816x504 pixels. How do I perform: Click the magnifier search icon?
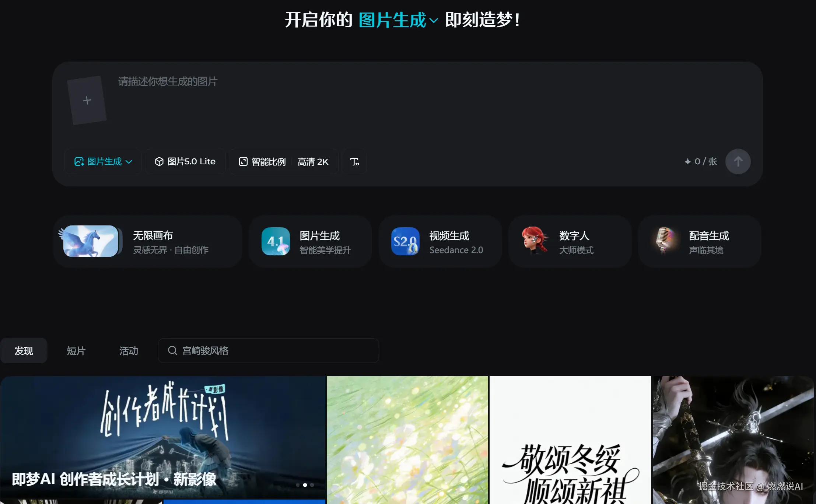(172, 350)
